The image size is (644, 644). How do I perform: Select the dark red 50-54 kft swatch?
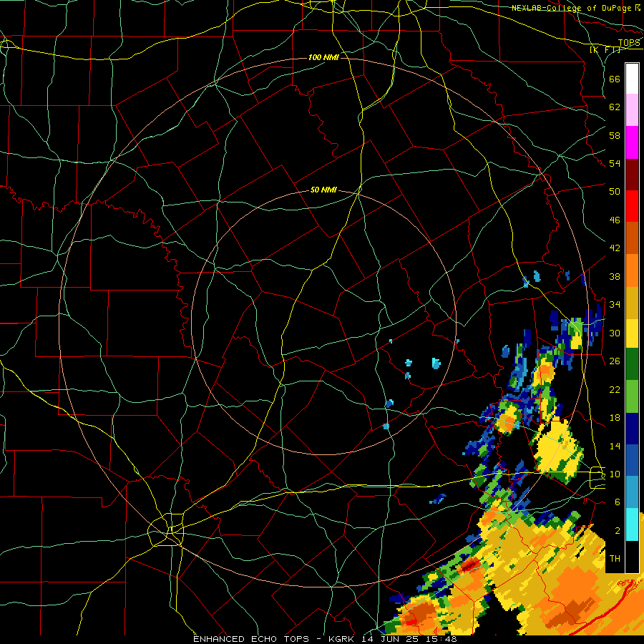click(x=632, y=175)
